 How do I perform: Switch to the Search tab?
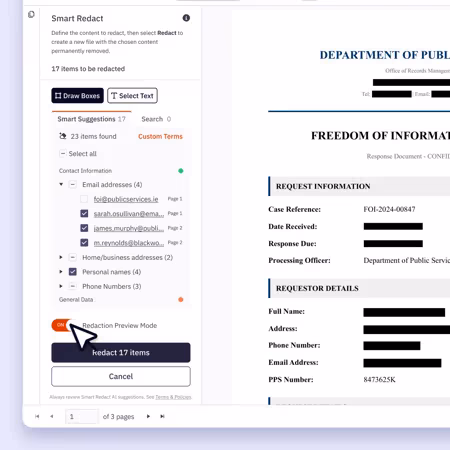coord(156,119)
